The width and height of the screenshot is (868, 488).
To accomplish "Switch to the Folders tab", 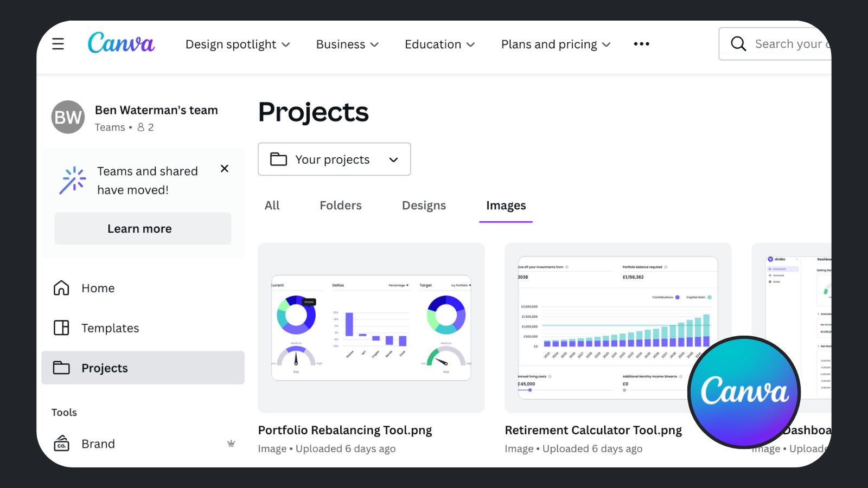I will pos(341,206).
